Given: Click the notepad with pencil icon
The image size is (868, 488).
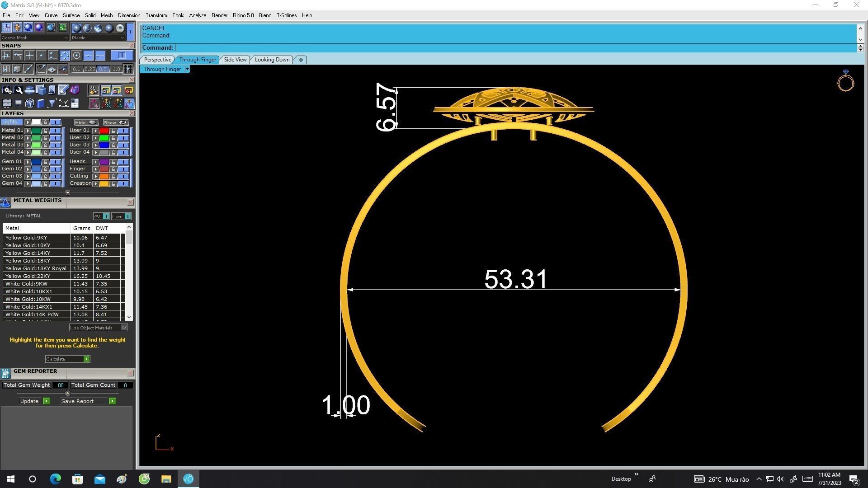Looking at the screenshot, I should tap(63, 90).
